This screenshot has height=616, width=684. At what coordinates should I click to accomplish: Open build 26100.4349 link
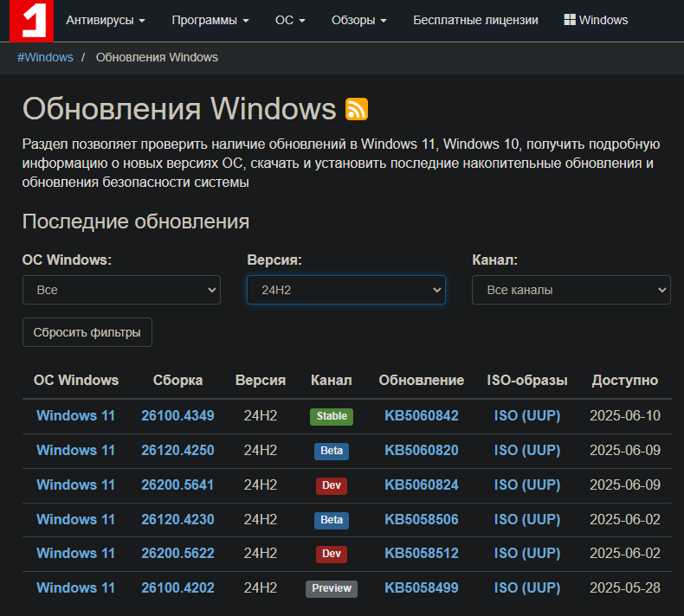[x=177, y=416]
